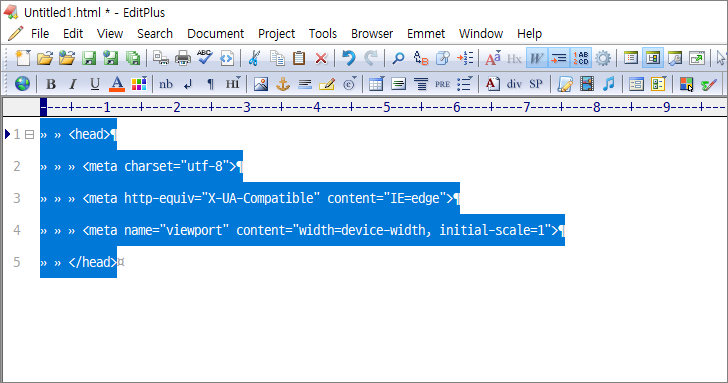Viewport: 728px width, 383px height.
Task: Open the color palette grid icon
Action: pyautogui.click(x=139, y=84)
